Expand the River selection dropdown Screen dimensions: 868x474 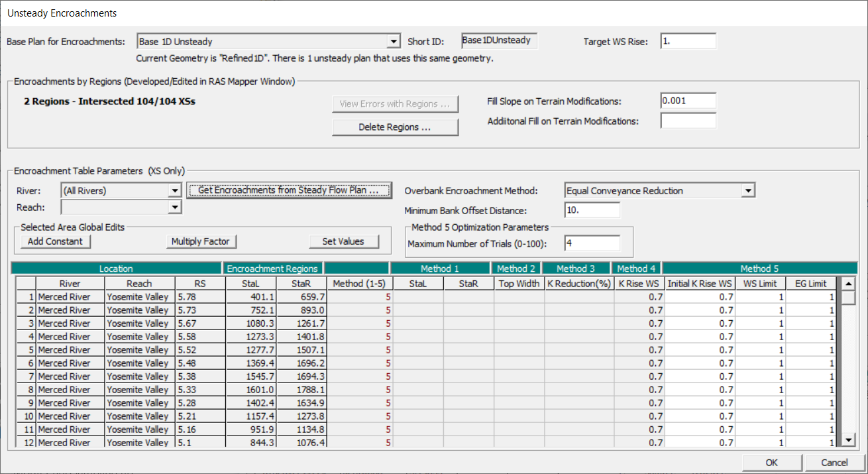(174, 191)
